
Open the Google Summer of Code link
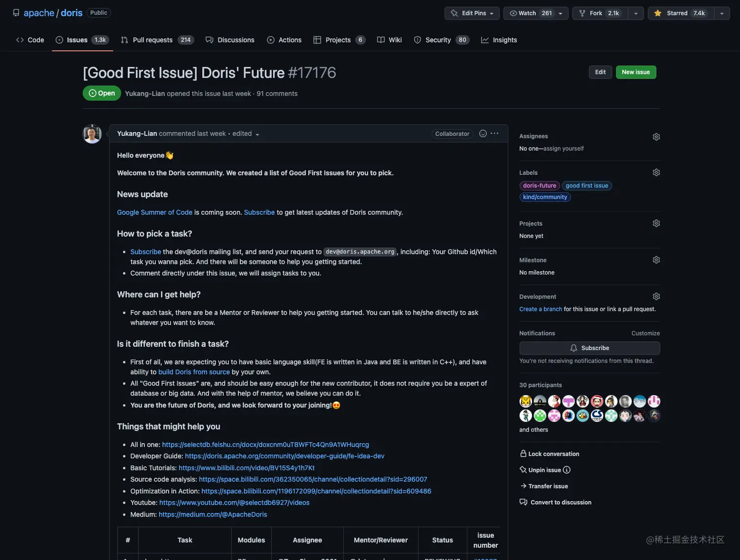[x=155, y=212]
